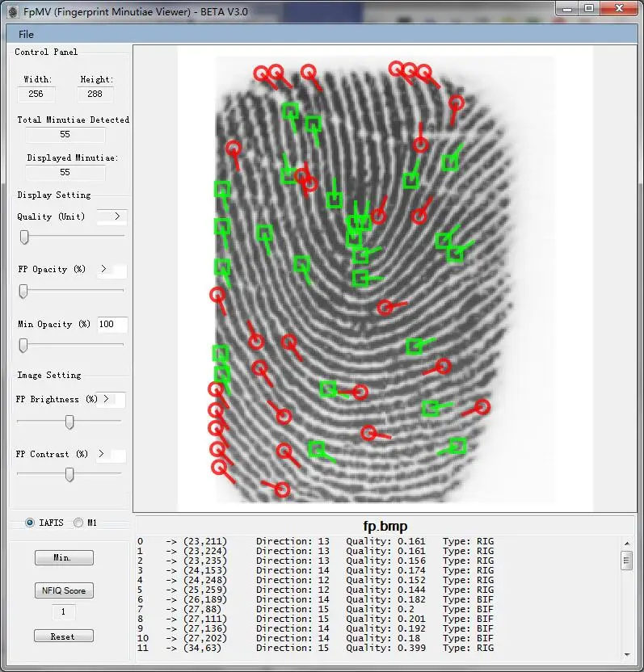This screenshot has width=644, height=672.
Task: Click the FpMV application icon in title bar
Action: (12, 10)
